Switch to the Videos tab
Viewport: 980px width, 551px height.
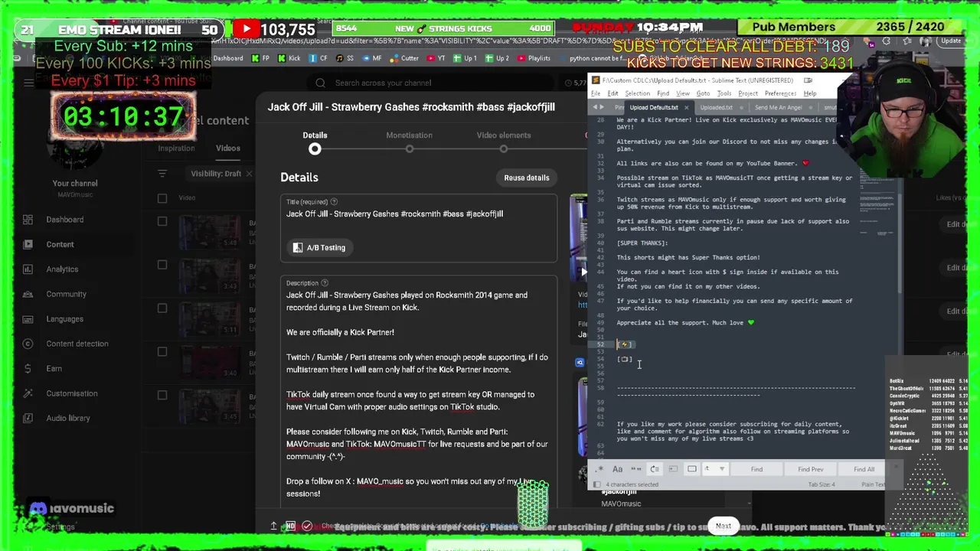227,148
